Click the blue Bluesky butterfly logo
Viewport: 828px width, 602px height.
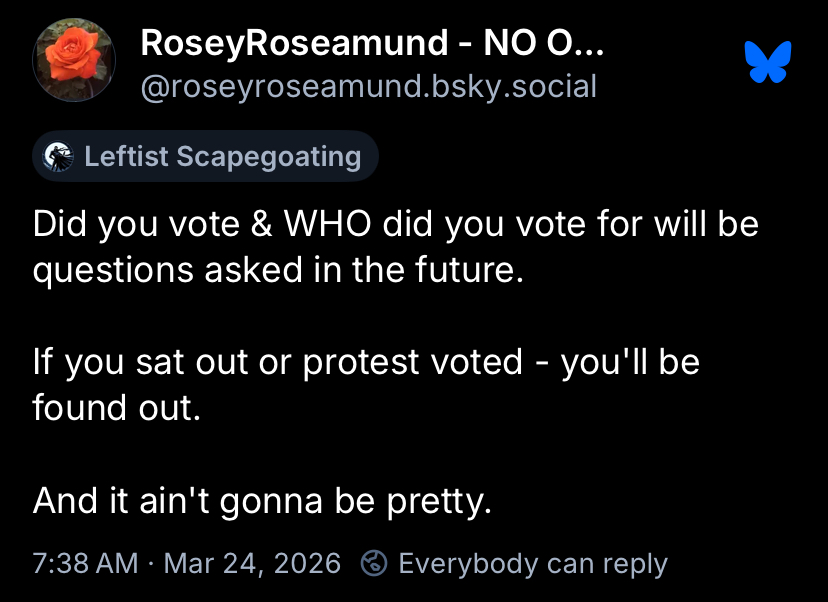(769, 62)
